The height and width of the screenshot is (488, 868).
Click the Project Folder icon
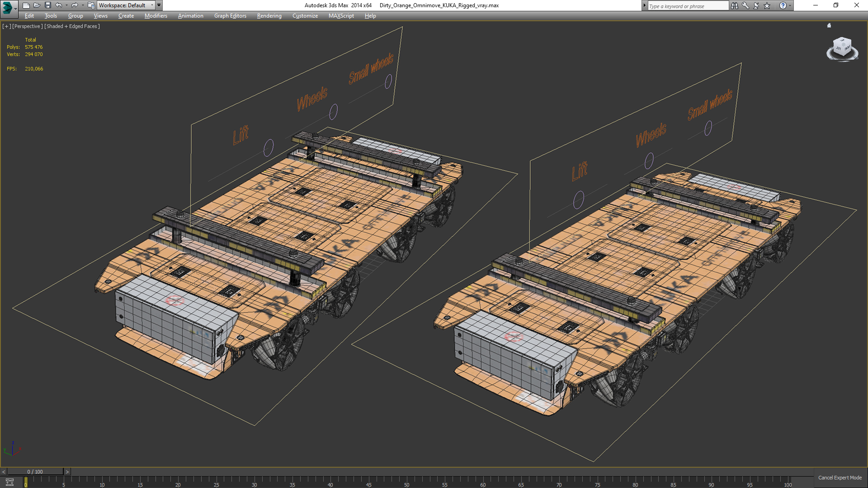(91, 5)
